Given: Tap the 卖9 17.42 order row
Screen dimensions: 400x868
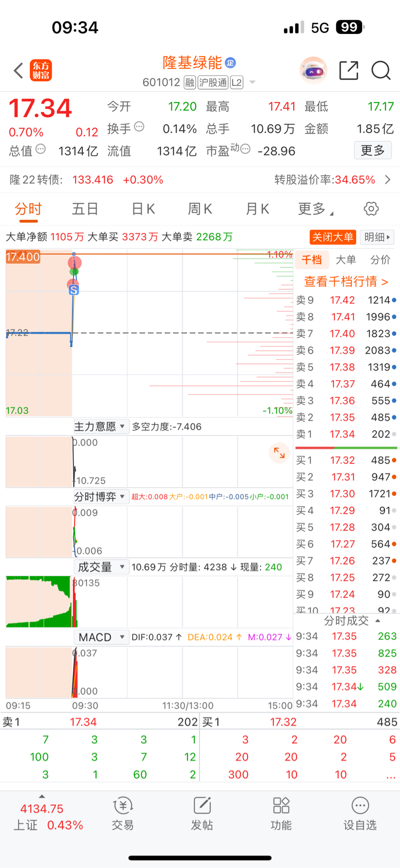Looking at the screenshot, I should tap(346, 300).
